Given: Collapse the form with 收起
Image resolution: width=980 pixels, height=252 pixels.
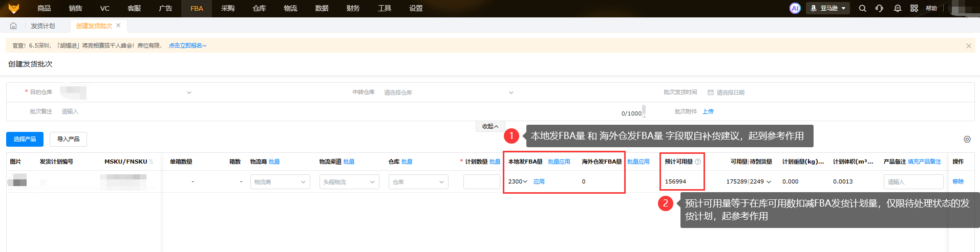Looking at the screenshot, I should coord(490,126).
